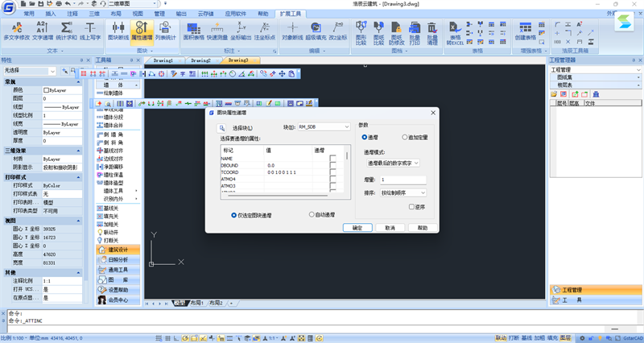Select the 追加定量 radio option
Viewport: 644px width, 343px height.
(x=405, y=137)
